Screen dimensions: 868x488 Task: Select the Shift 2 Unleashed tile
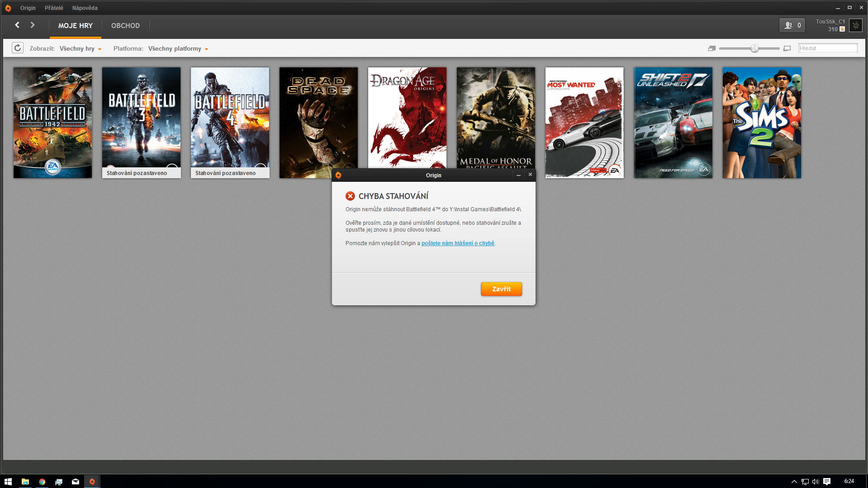click(673, 123)
